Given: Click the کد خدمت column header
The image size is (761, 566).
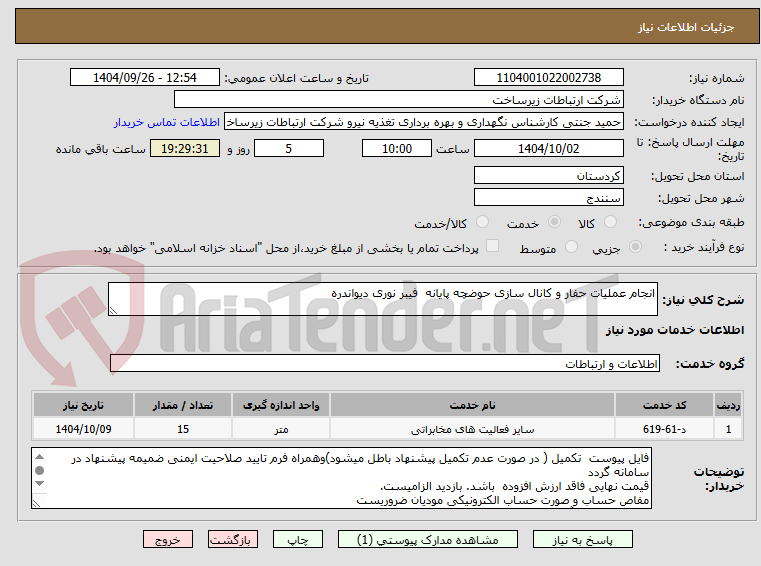Looking at the screenshot, I should (x=664, y=405).
